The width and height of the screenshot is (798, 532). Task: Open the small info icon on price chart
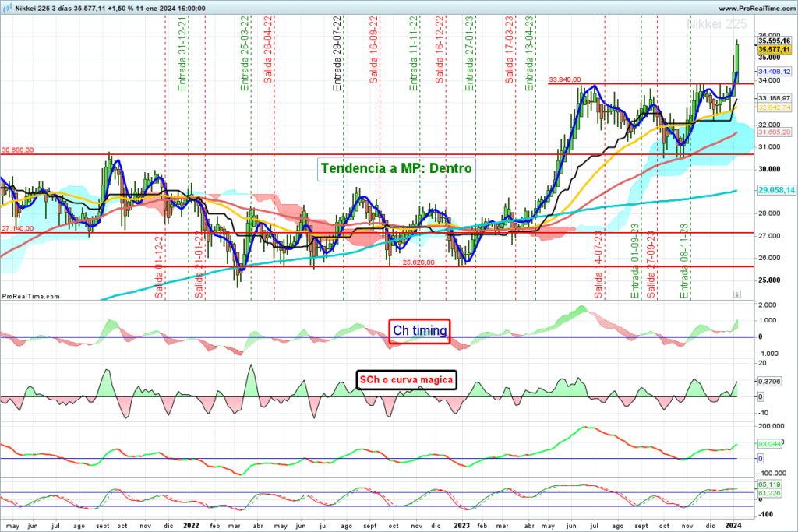[x=737, y=294]
